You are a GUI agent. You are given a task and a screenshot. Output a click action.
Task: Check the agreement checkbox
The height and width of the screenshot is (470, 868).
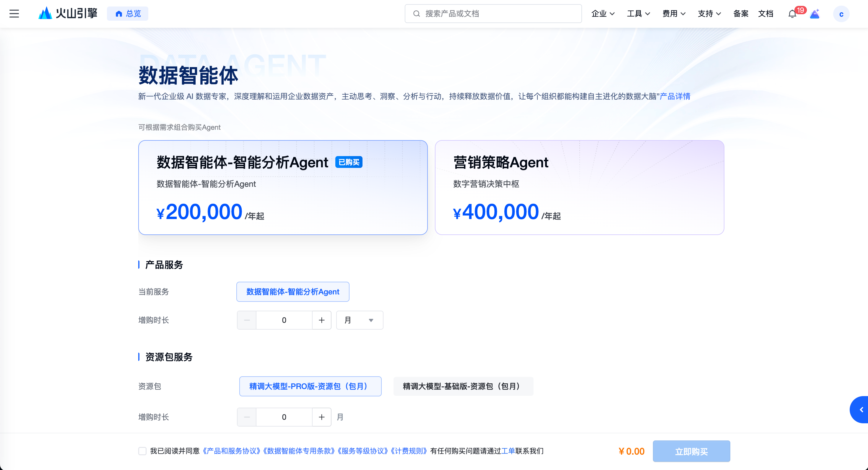tap(142, 451)
